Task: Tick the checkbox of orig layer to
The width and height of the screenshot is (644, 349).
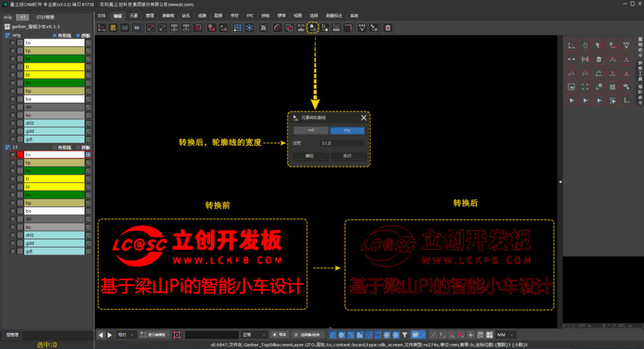Action: (13, 43)
